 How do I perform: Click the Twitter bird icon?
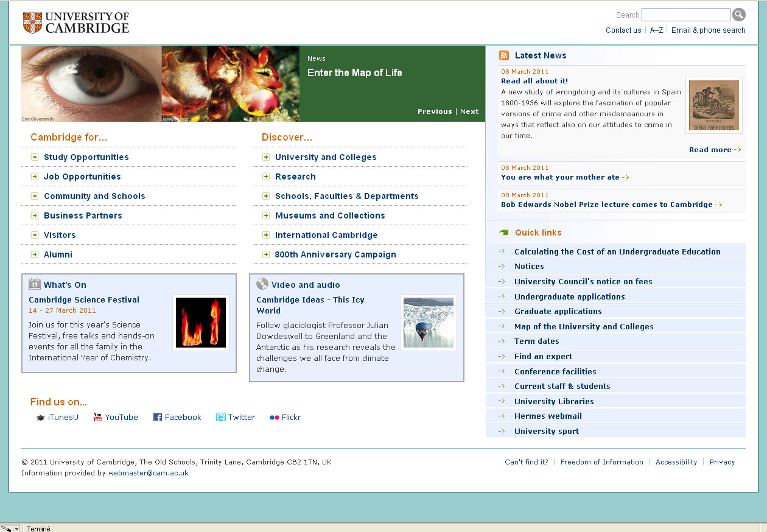(221, 418)
